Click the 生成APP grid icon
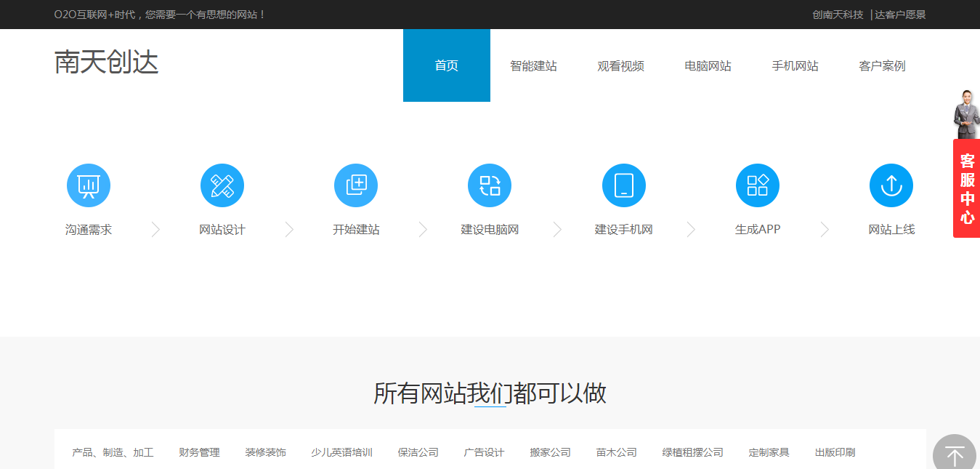Image resolution: width=980 pixels, height=469 pixels. [757, 185]
